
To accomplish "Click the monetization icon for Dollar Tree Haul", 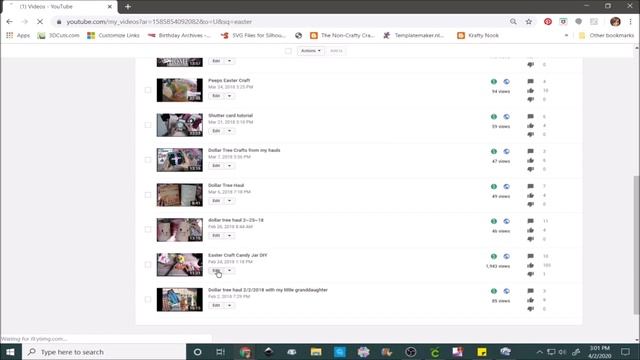I will pyautogui.click(x=494, y=187).
